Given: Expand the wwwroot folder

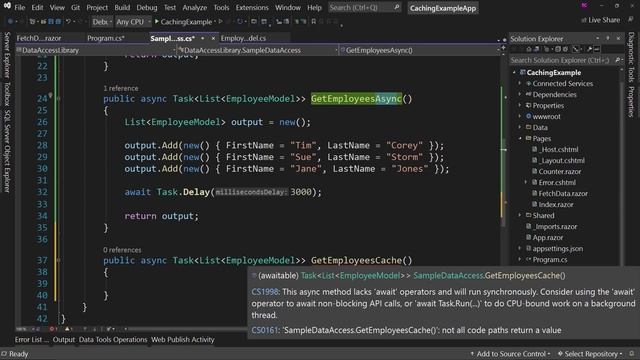Looking at the screenshot, I should [x=520, y=116].
